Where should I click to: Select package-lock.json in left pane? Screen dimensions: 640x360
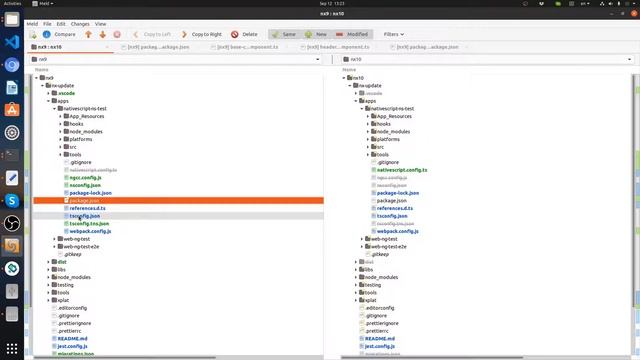[x=90, y=193]
